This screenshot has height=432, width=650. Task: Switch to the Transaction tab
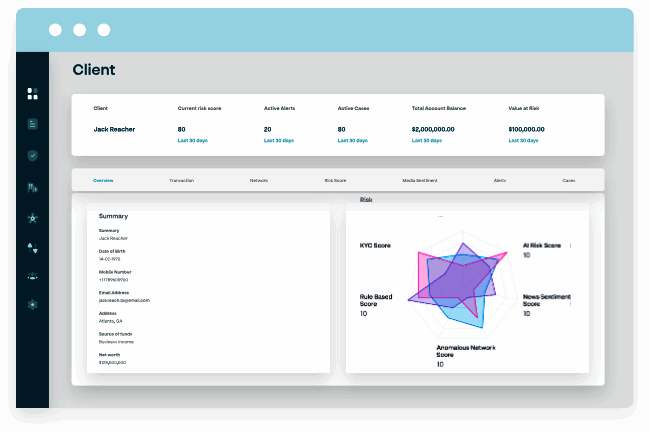pos(181,181)
